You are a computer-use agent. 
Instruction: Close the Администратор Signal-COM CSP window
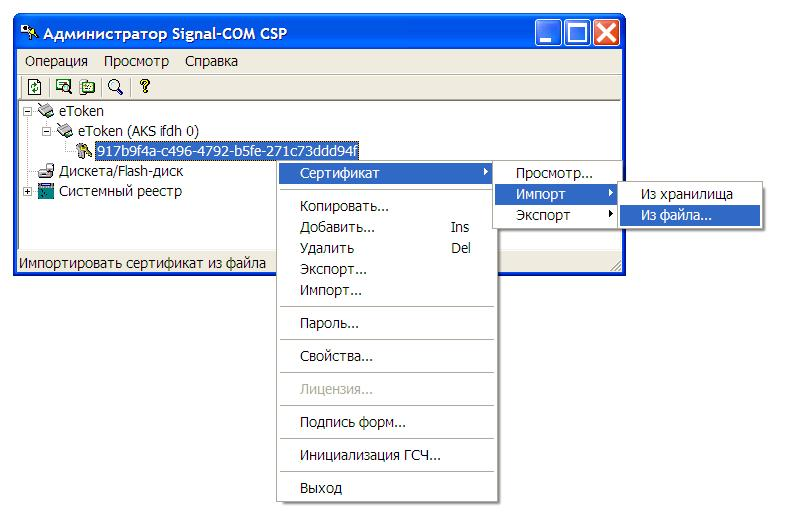(x=607, y=33)
